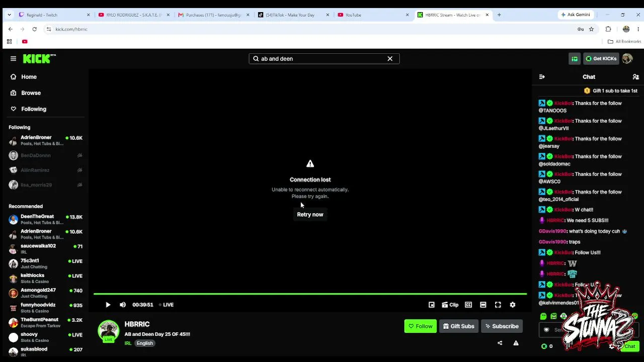Switch to the TikTok Make Your Day tab
Screen dimensions: 644x362
pyautogui.click(x=293, y=15)
